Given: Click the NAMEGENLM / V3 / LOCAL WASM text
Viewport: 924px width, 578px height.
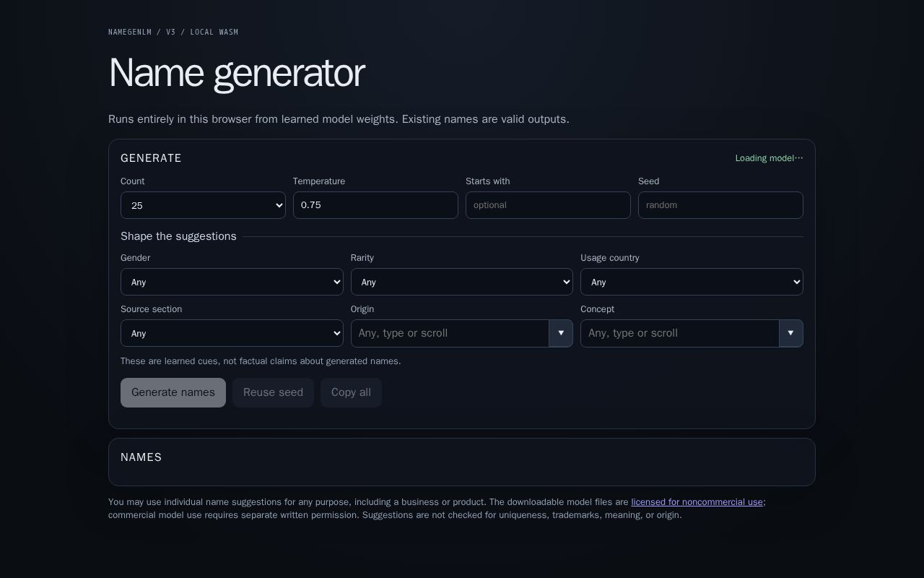Looking at the screenshot, I should 173,32.
